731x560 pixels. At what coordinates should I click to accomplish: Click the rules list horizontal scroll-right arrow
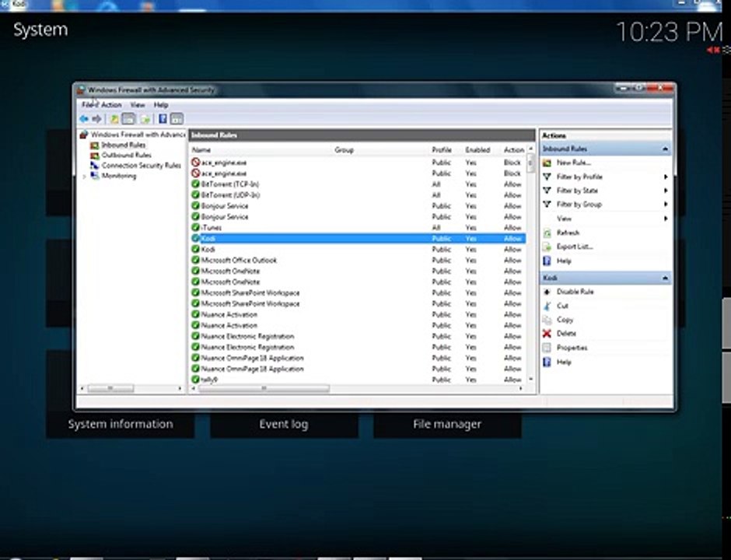[x=521, y=388]
